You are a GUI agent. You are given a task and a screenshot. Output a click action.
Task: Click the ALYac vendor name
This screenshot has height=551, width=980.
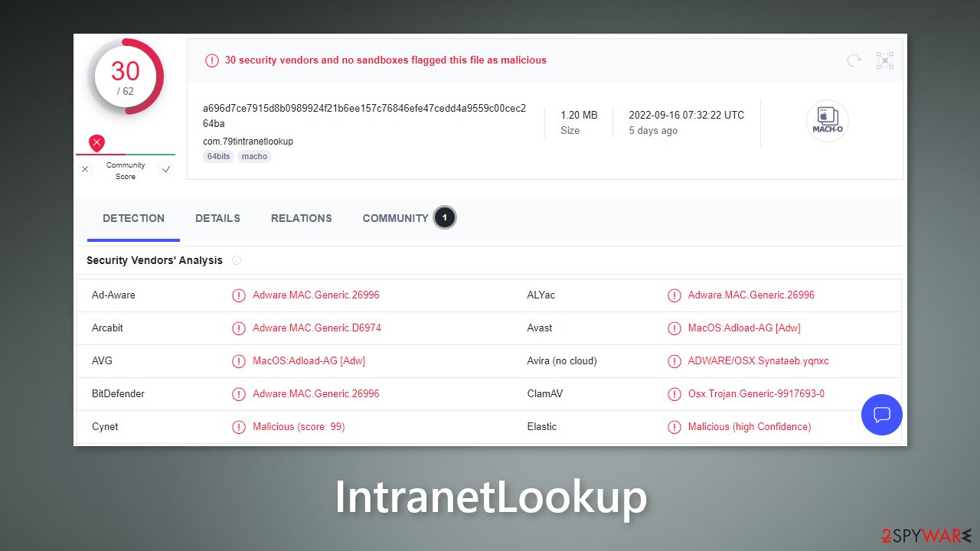pyautogui.click(x=541, y=295)
